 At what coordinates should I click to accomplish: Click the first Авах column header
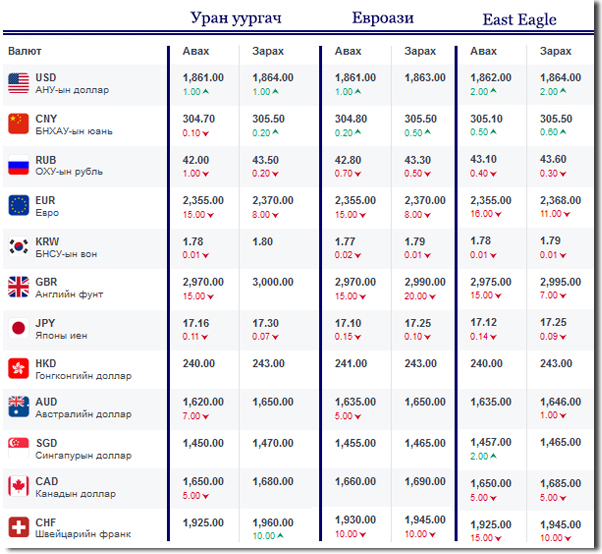[196, 51]
